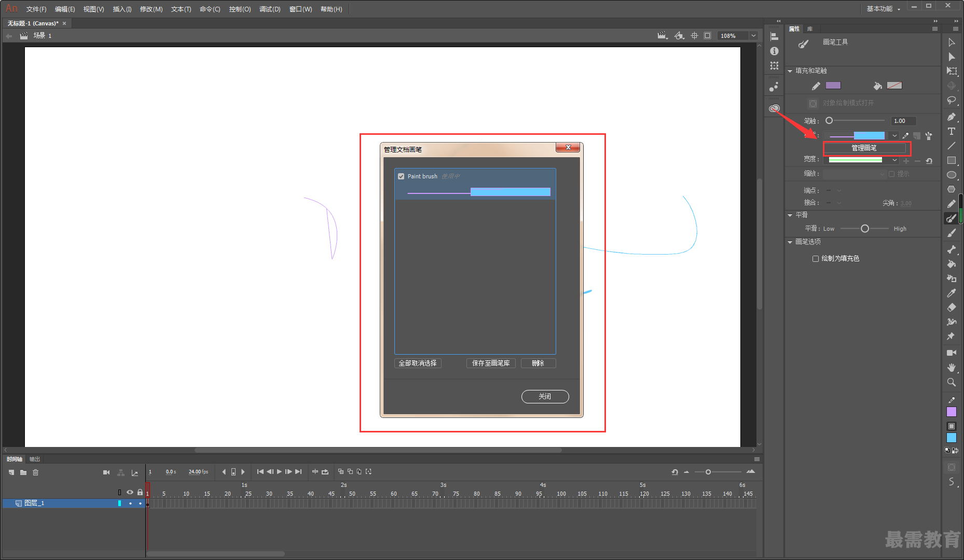Open the 修改(M) menu
The height and width of the screenshot is (560, 964).
point(151,9)
